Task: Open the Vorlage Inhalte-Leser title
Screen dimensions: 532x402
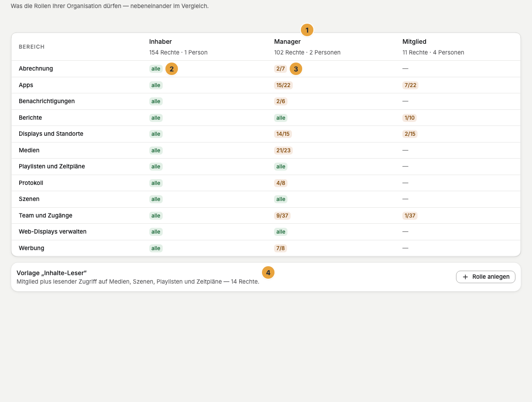Action: [51, 273]
